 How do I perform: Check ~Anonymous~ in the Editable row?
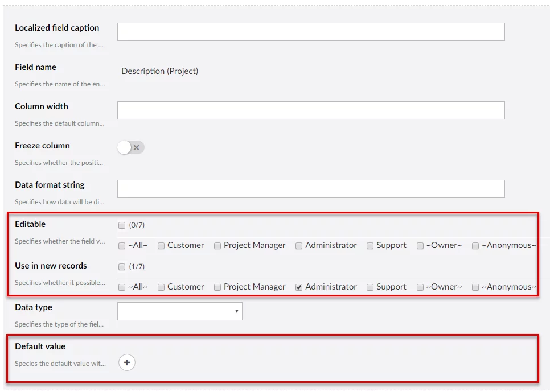[475, 246]
